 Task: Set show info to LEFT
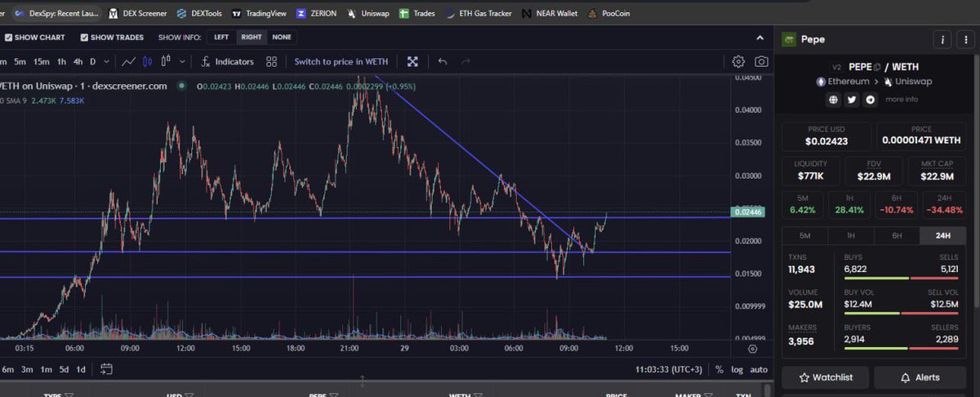pos(221,38)
